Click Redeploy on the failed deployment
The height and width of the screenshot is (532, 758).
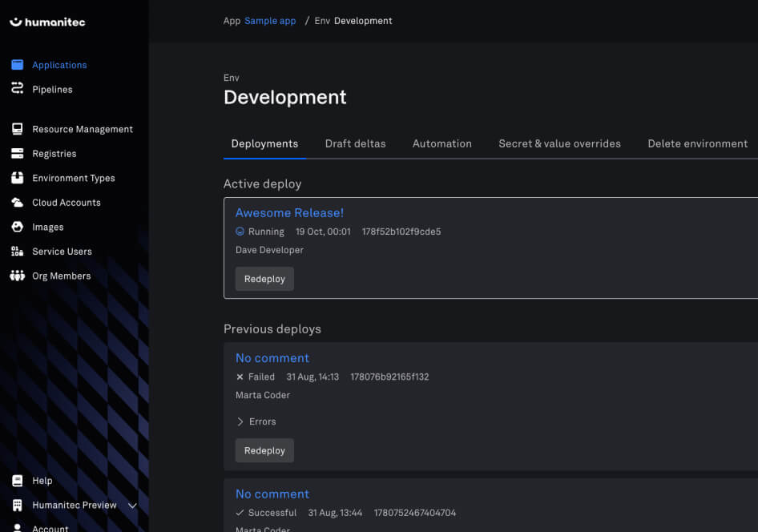tap(264, 450)
